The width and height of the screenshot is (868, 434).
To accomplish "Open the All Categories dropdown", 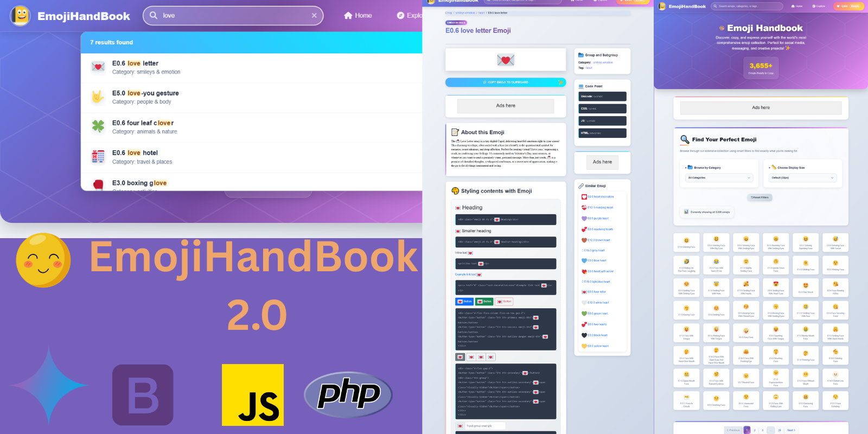I will pyautogui.click(x=719, y=178).
